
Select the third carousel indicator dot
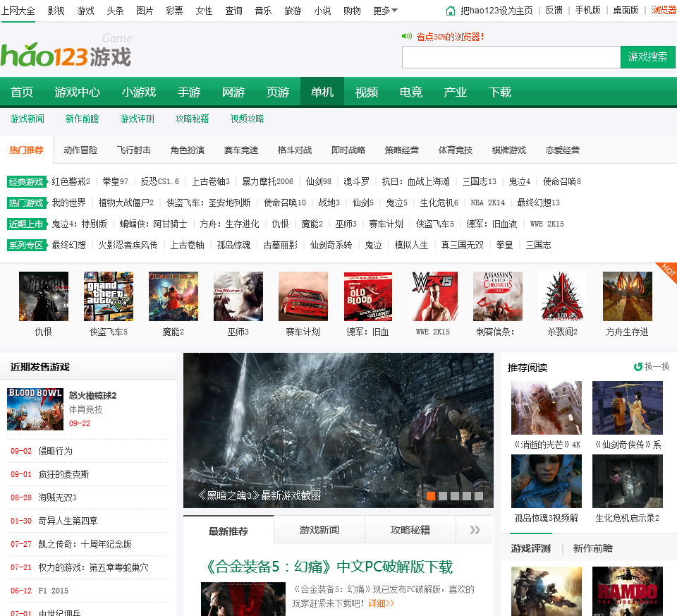point(455,496)
